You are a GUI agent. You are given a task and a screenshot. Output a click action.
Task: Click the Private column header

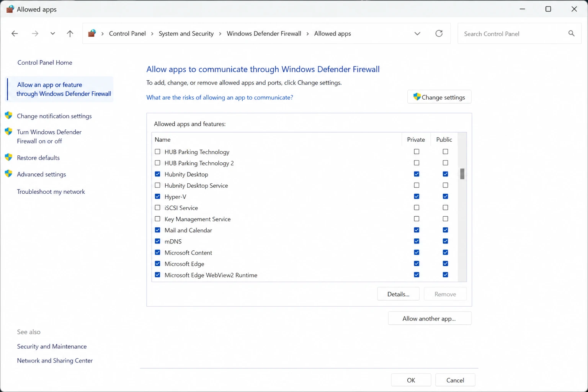pyautogui.click(x=416, y=139)
